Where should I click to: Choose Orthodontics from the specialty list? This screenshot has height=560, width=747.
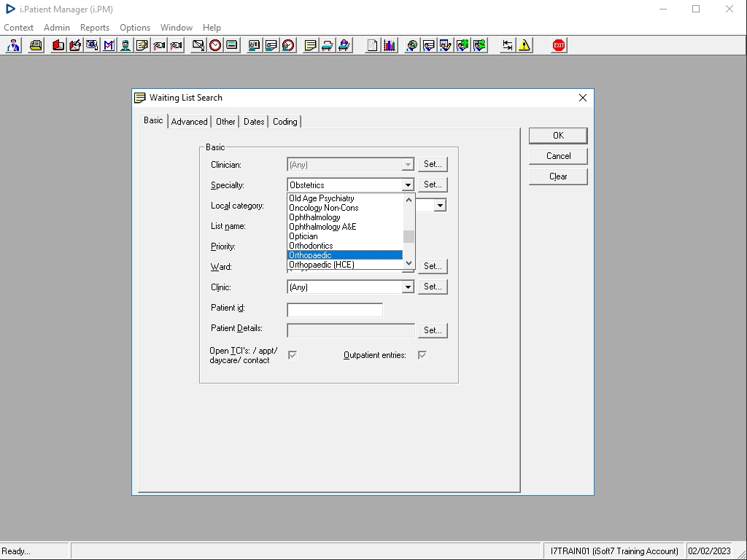[x=345, y=246]
